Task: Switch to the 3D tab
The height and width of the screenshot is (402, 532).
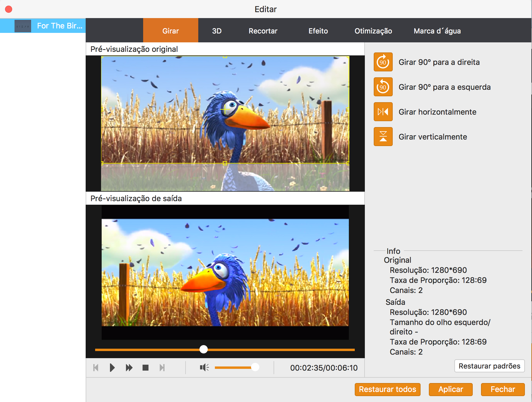Action: [217, 31]
